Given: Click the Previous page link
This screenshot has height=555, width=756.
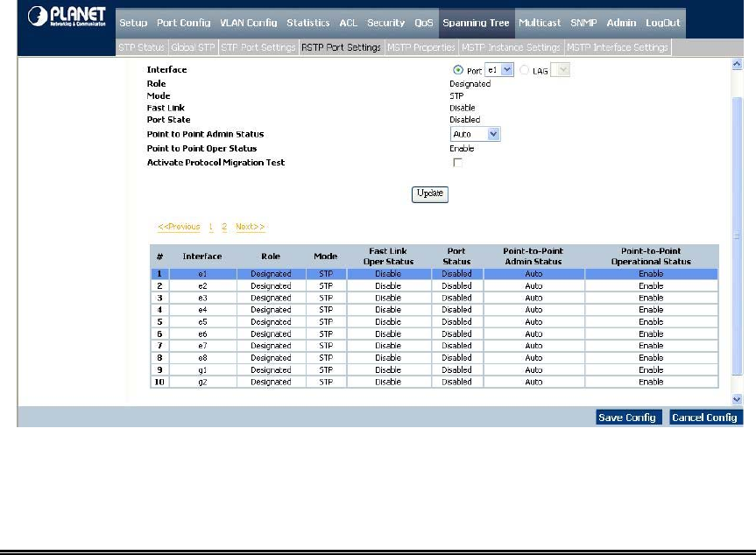Looking at the screenshot, I should tap(179, 227).
